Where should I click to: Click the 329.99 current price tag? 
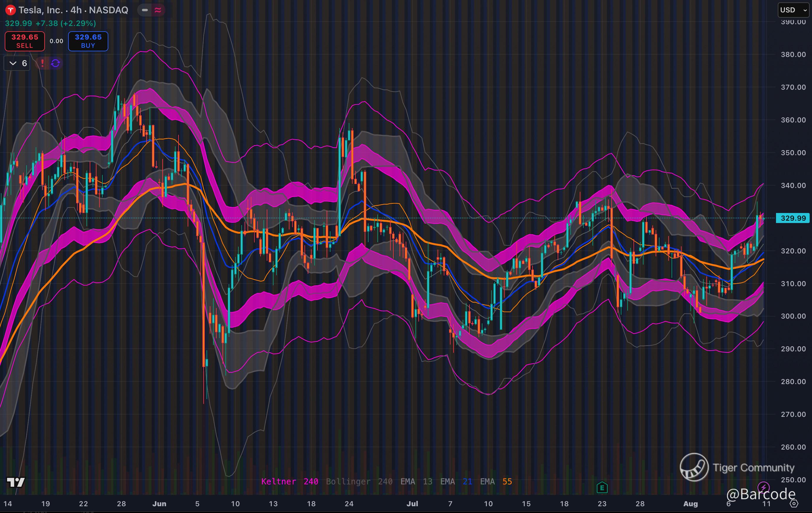793,218
